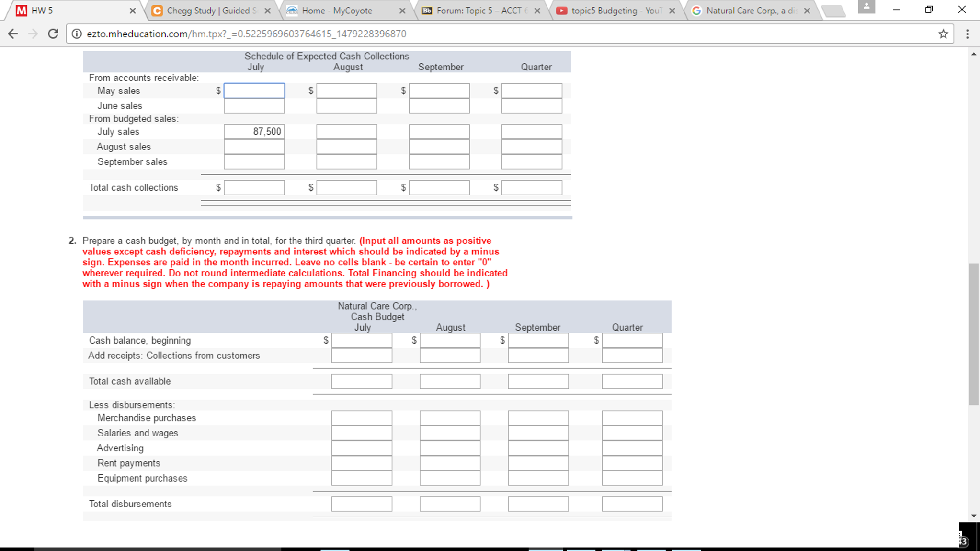Screen dimensions: 980x551
Task: Select May sales July input field
Action: [254, 91]
